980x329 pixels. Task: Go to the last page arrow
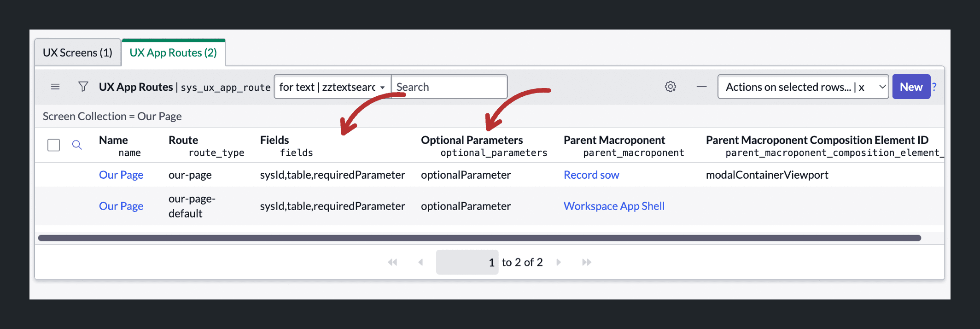tap(587, 262)
